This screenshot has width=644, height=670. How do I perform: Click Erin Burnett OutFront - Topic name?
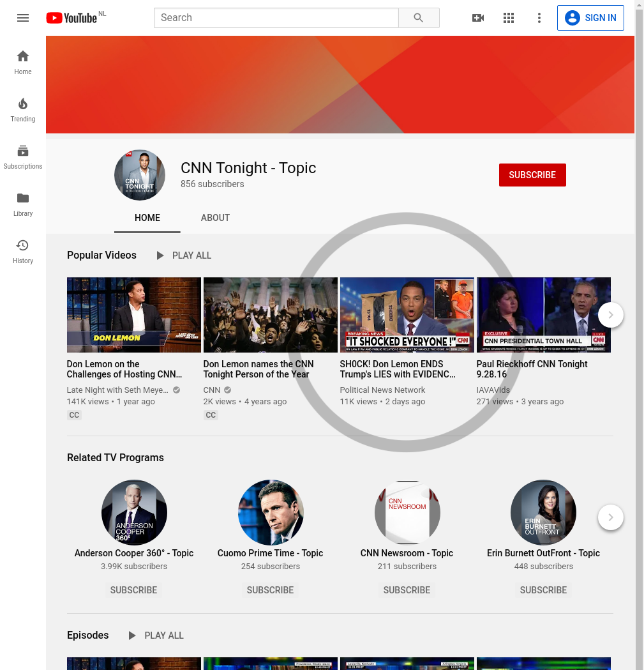[x=544, y=553]
